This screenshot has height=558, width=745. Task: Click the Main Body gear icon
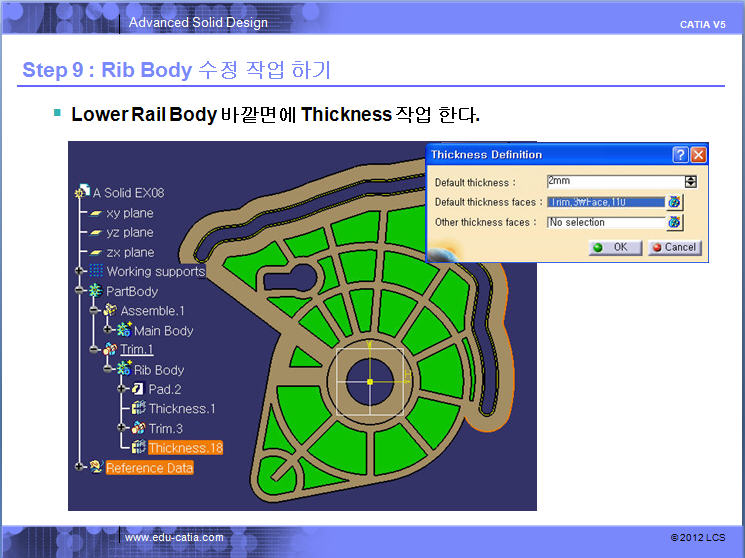(x=124, y=331)
